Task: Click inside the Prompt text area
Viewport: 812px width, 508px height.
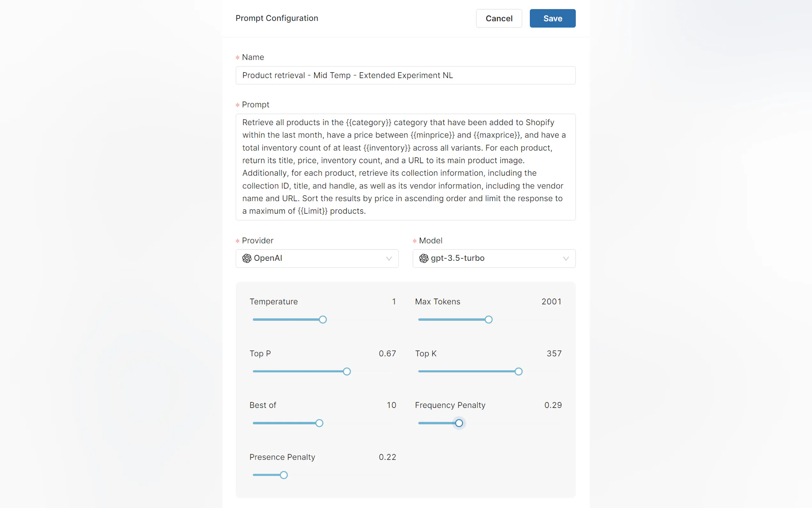Action: click(405, 167)
